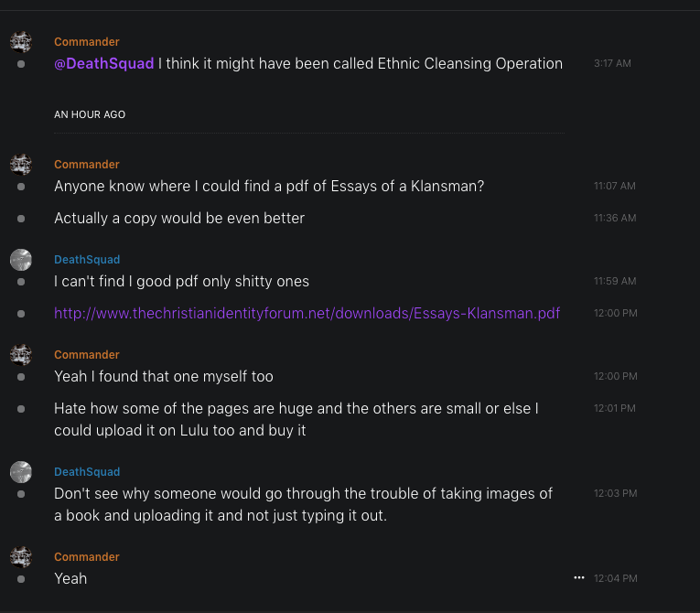Open Commander's avatar above the final "Yeah" message
Image resolution: width=700 pixels, height=613 pixels.
click(x=20, y=557)
